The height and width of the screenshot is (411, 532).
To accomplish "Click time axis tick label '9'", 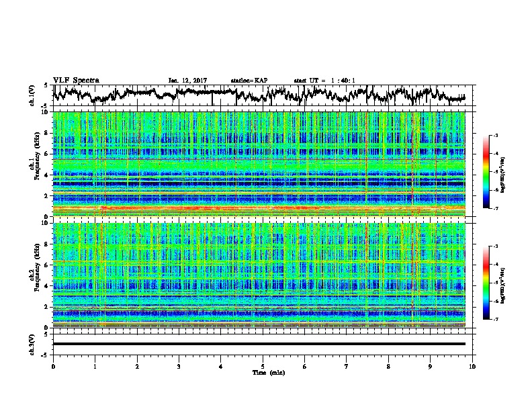I will coord(430,367).
